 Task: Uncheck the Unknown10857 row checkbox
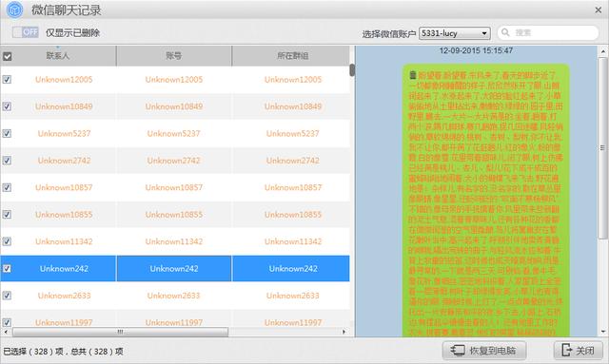coord(7,187)
